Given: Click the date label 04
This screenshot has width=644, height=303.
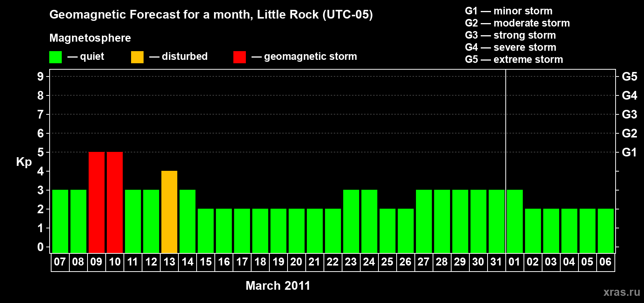Looking at the screenshot, I should (x=569, y=262).
